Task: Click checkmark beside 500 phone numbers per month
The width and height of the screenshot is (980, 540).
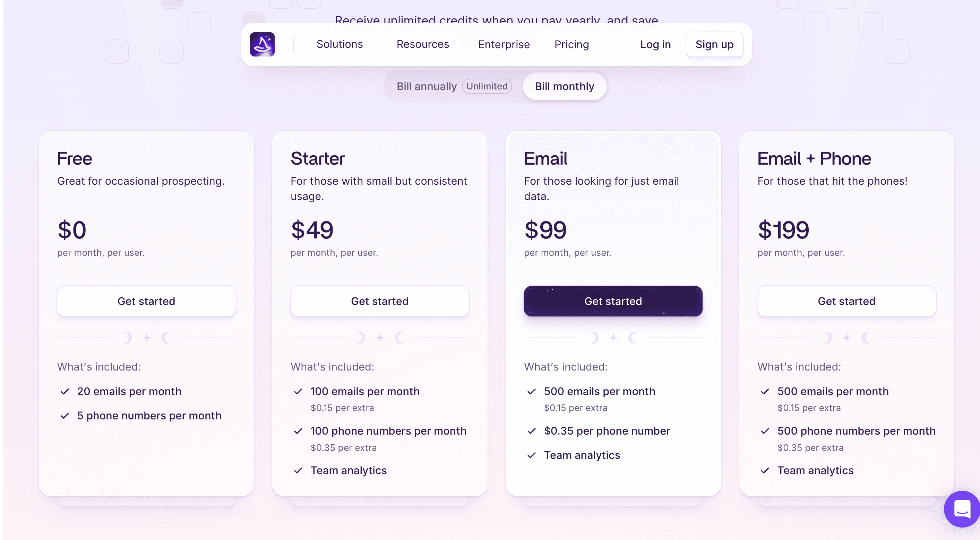Action: point(765,431)
